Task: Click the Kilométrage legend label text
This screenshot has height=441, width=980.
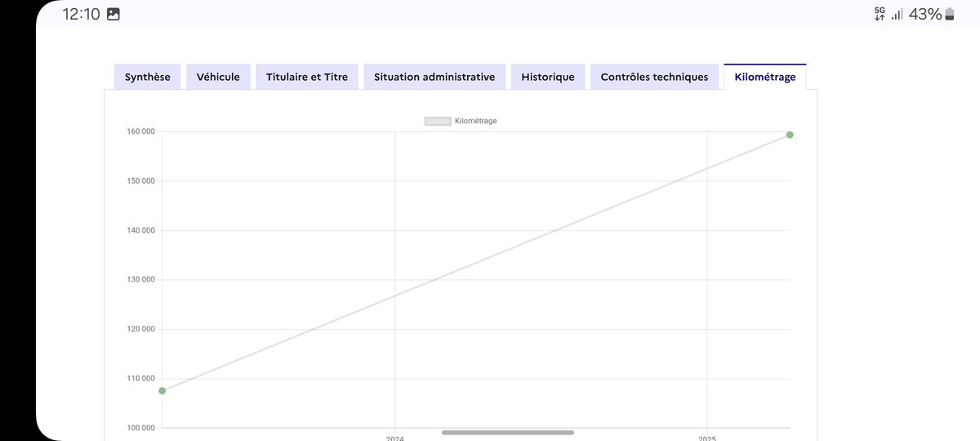Action: pos(475,121)
